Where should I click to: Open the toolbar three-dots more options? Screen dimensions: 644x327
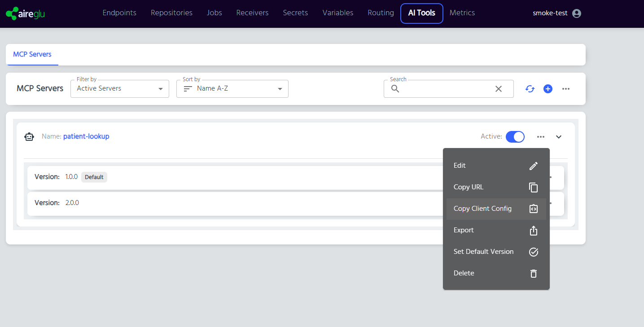566,89
